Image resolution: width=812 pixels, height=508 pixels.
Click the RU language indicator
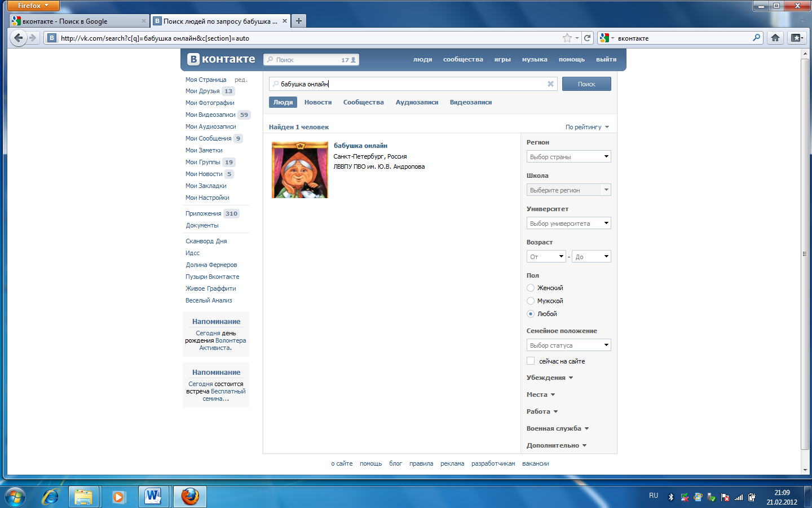(x=653, y=496)
